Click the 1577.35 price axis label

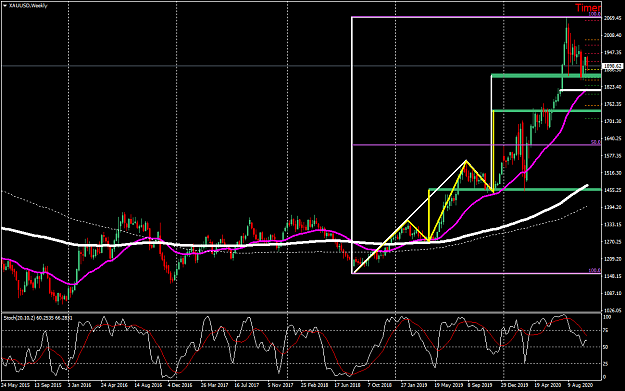pyautogui.click(x=613, y=156)
